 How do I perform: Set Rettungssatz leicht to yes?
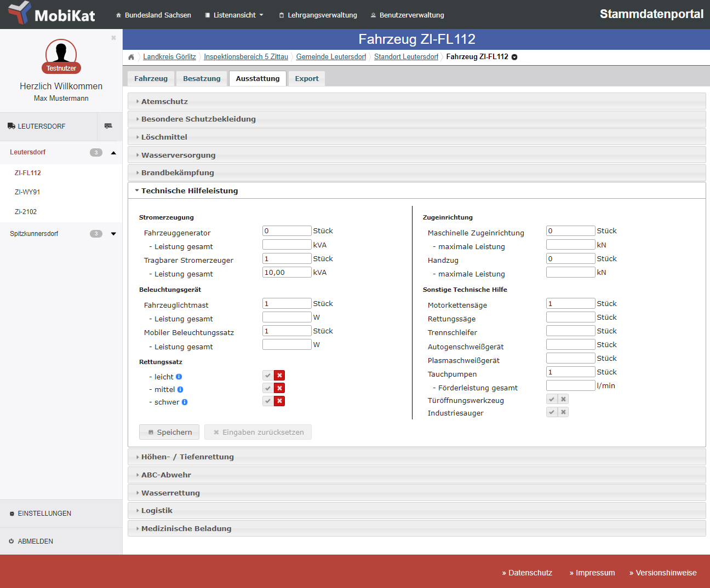(x=268, y=376)
